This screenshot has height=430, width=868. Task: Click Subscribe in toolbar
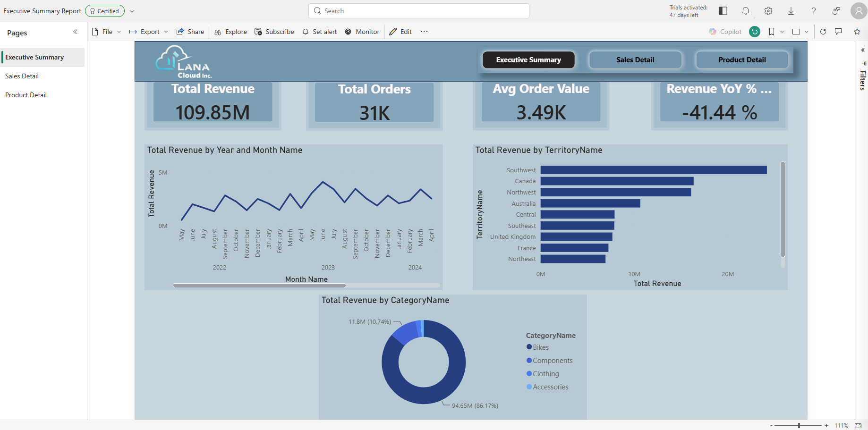click(x=274, y=32)
